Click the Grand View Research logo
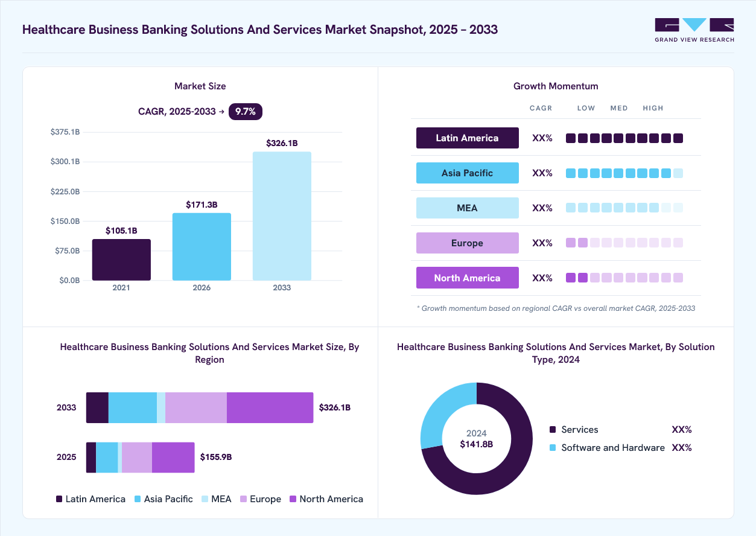 (x=694, y=30)
